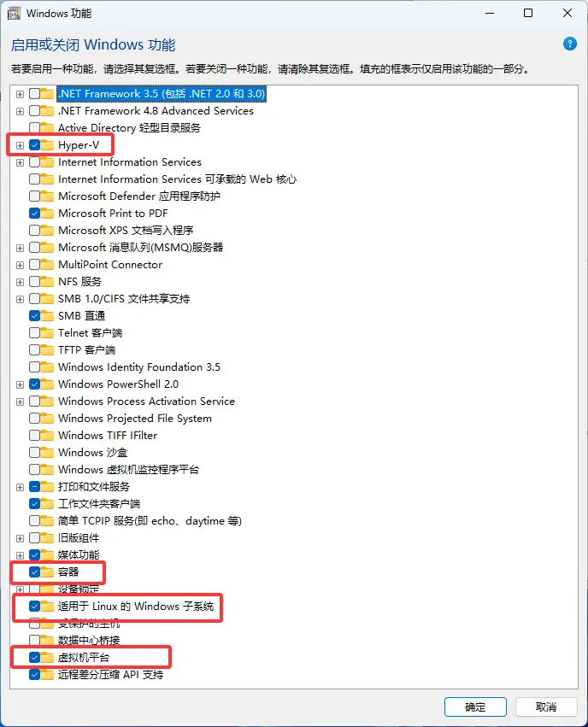588x727 pixels.
Task: Click the blue help question mark icon
Action: tap(569, 44)
